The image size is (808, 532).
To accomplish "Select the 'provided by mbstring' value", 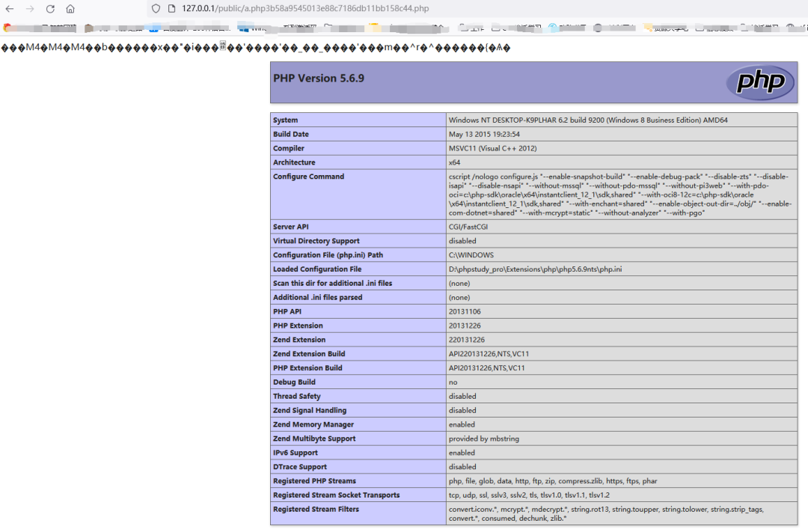I will click(483, 438).
